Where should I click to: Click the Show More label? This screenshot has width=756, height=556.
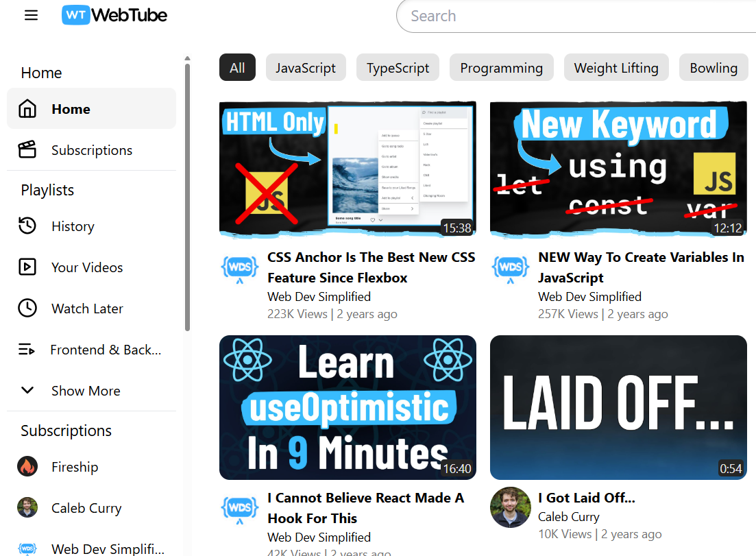[x=86, y=391]
